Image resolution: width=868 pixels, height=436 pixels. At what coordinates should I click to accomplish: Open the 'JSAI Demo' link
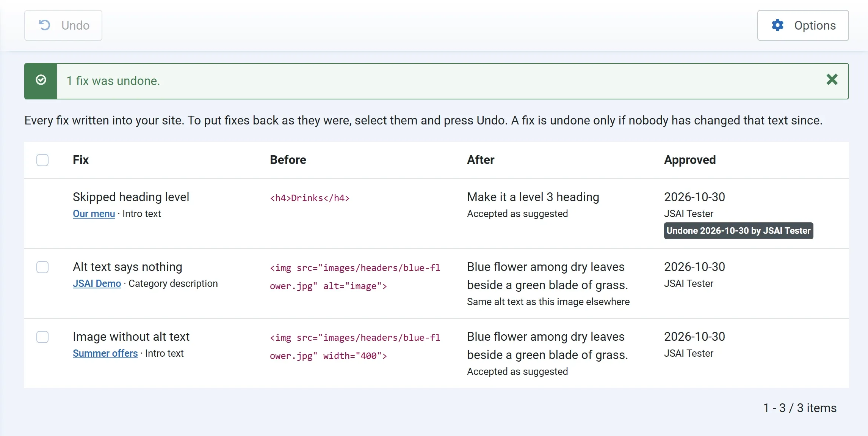point(97,283)
